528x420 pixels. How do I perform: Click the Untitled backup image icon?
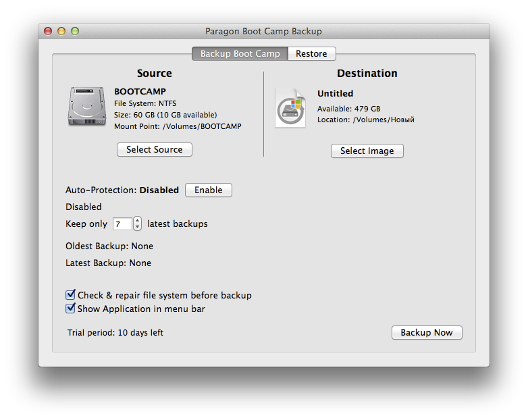(x=290, y=108)
